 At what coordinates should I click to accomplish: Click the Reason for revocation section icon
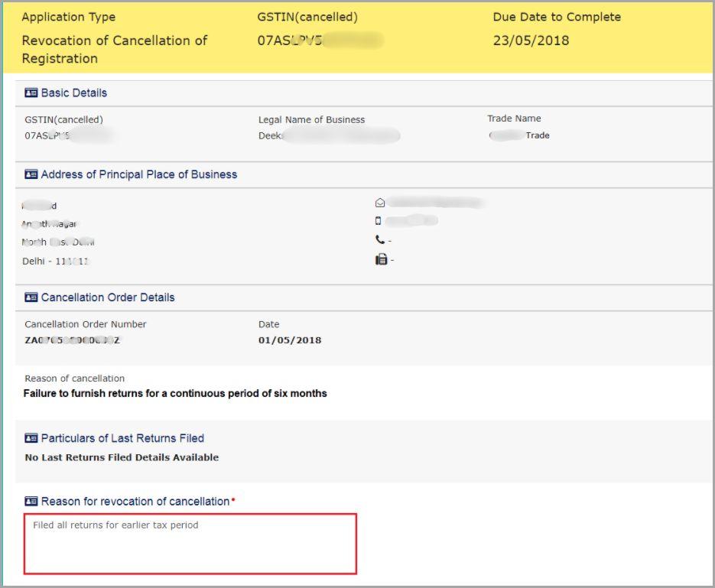point(31,501)
